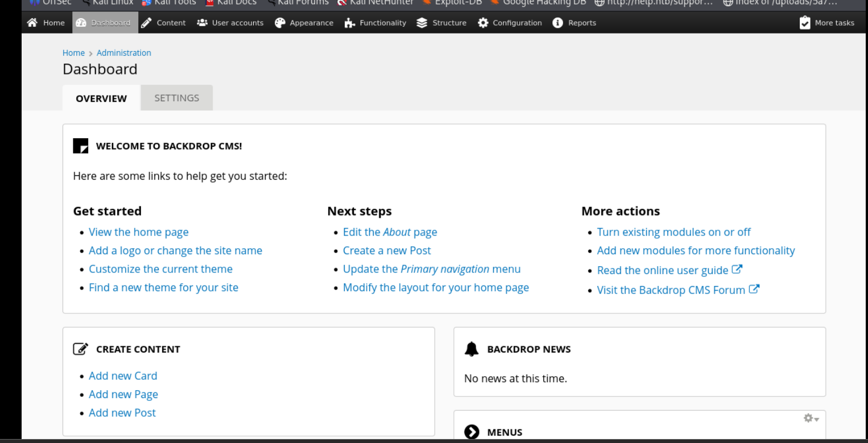Click 'Turn existing modules on or off'
Image resolution: width=868 pixels, height=443 pixels.
(x=673, y=232)
